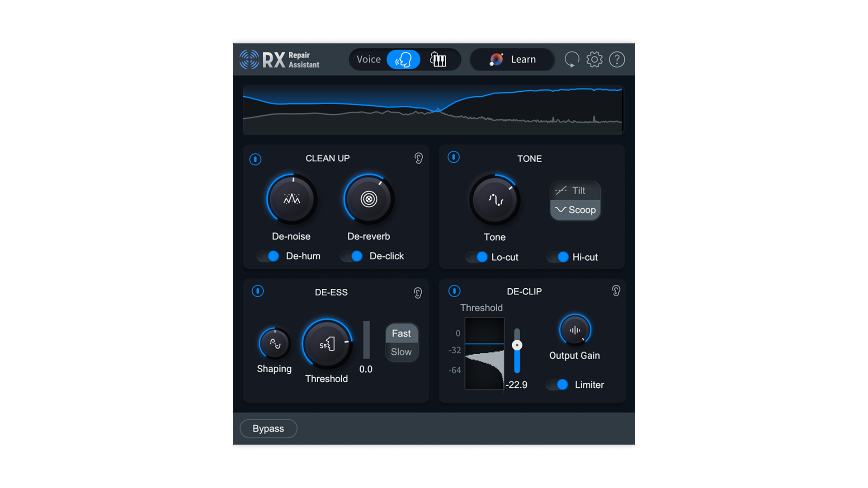
Task: Switch to Music mode via piano icon
Action: [438, 59]
